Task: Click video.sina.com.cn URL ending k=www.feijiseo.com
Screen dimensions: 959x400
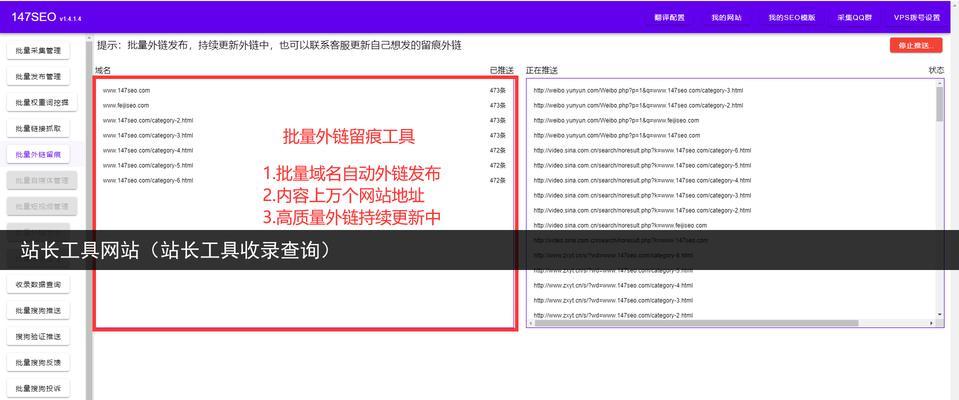Action: click(620, 225)
